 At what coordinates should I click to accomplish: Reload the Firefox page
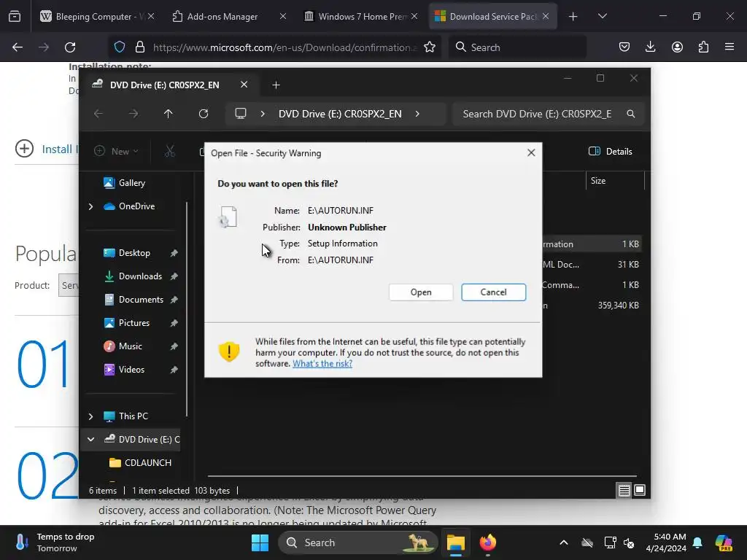click(x=70, y=47)
